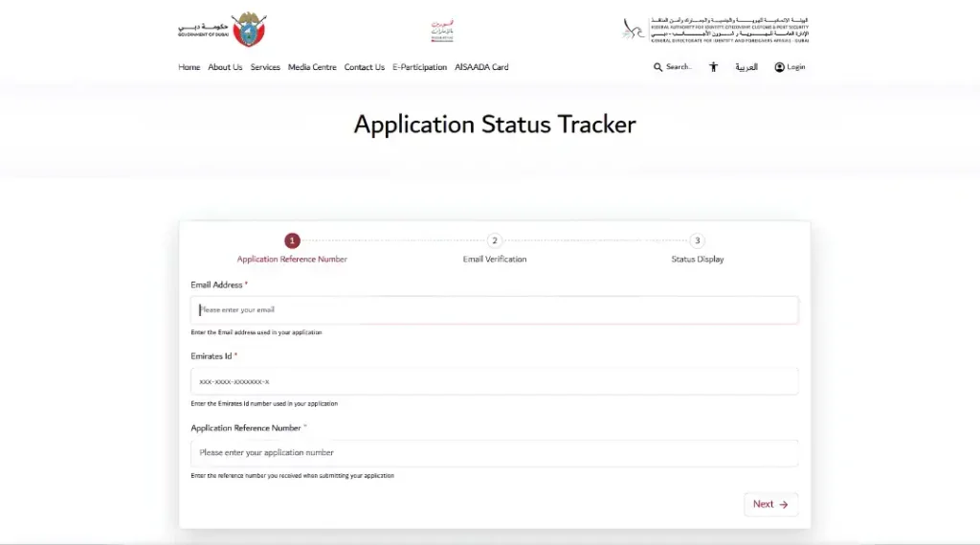This screenshot has width=980, height=545.
Task: Switch language to Arabic
Action: (746, 67)
